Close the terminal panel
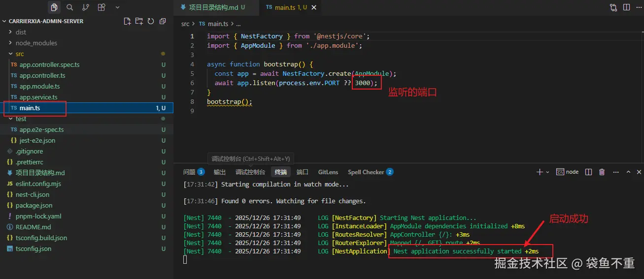 [640, 172]
